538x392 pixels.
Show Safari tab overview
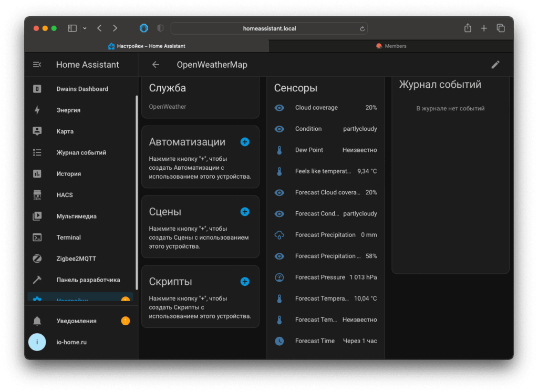[x=501, y=28]
